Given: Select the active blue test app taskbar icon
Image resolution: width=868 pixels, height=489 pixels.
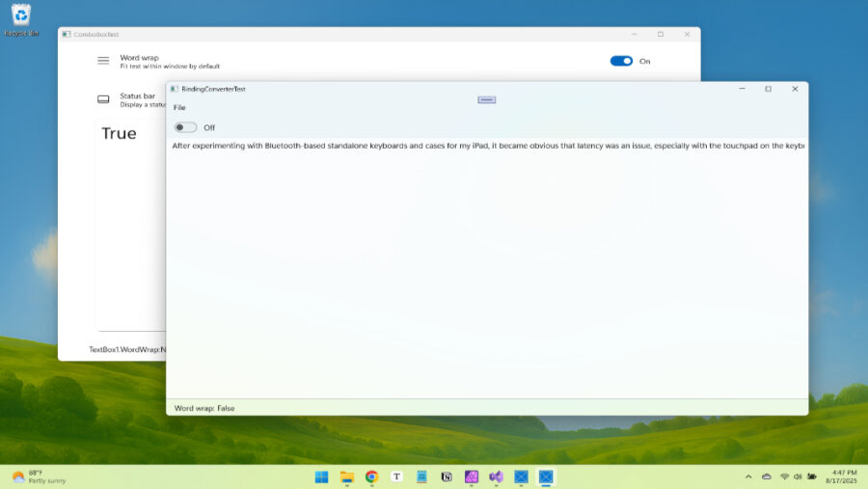Looking at the screenshot, I should pyautogui.click(x=547, y=476).
